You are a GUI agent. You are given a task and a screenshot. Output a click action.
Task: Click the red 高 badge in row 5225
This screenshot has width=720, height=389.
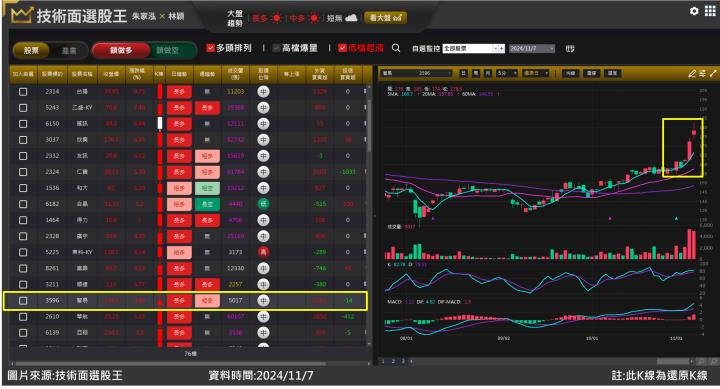coord(263,252)
